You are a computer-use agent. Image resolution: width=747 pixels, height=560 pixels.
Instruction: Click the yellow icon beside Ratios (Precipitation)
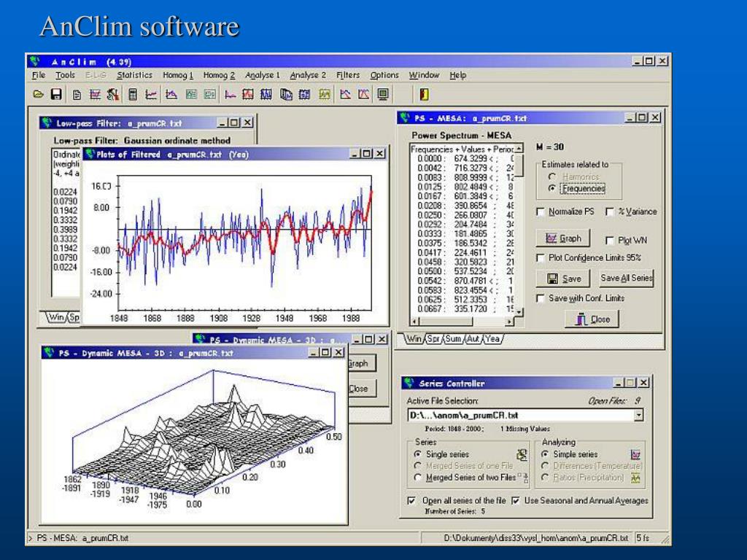click(635, 478)
